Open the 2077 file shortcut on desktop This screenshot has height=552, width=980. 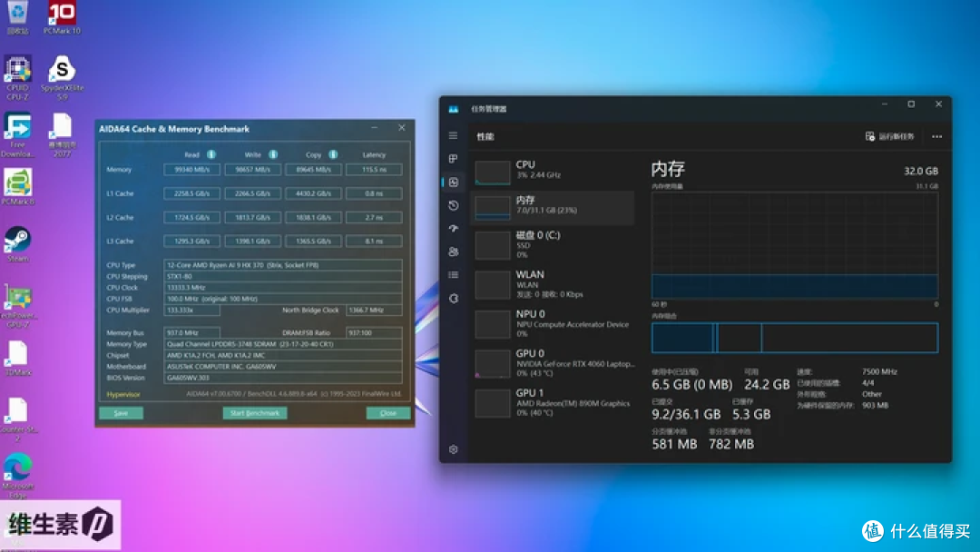(x=62, y=135)
